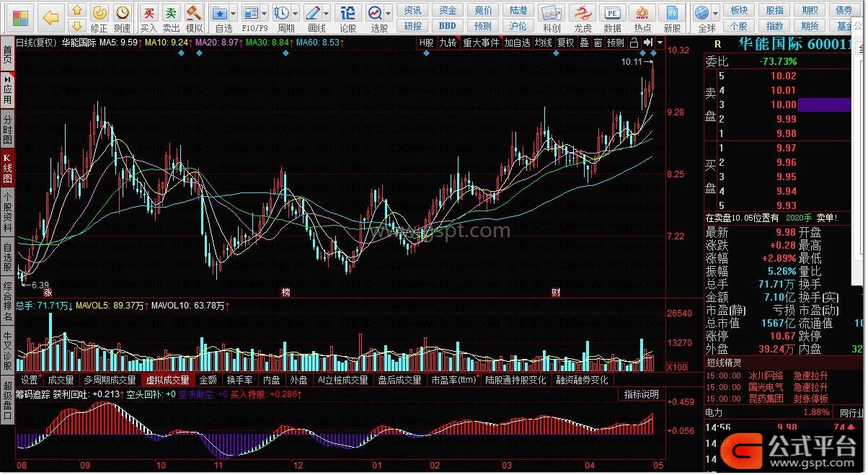Toggle the 叠 overlay button
The width and height of the screenshot is (868, 475).
[x=584, y=43]
